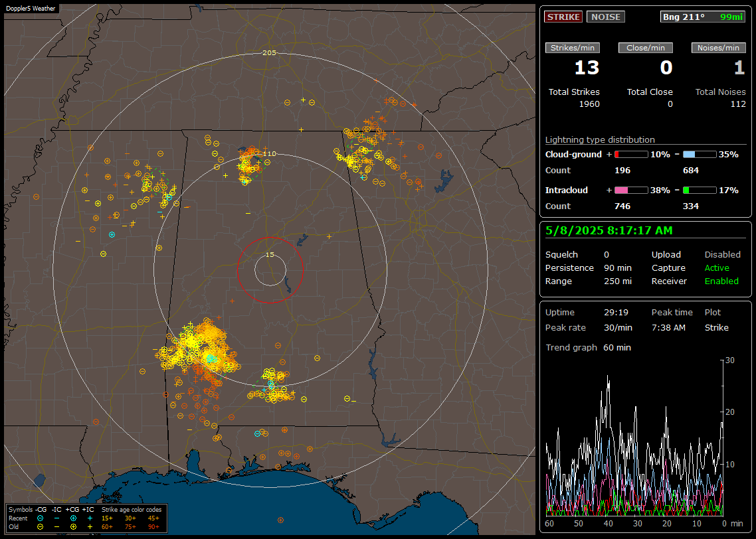Image resolution: width=756 pixels, height=539 pixels.
Task: Click the positive intracloud 38% pink bar
Action: click(631, 191)
